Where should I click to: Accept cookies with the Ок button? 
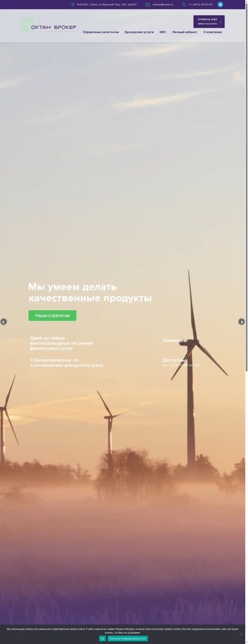[102, 638]
